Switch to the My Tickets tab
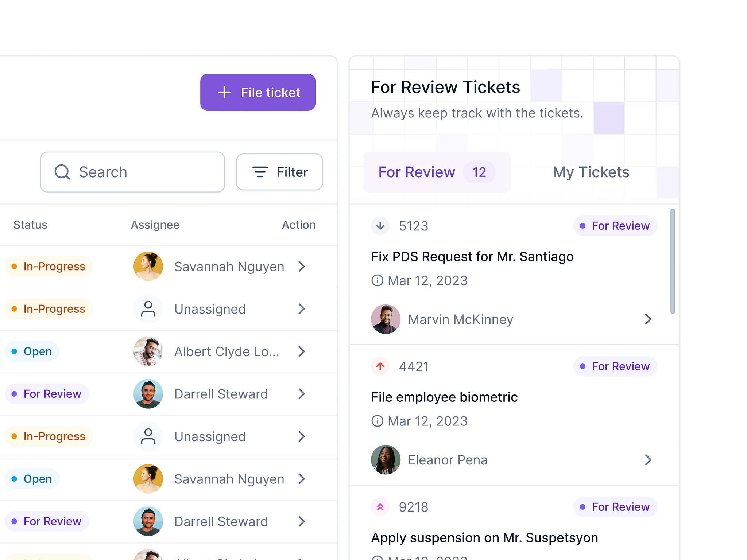Viewport: 747px width, 560px height. [x=591, y=172]
